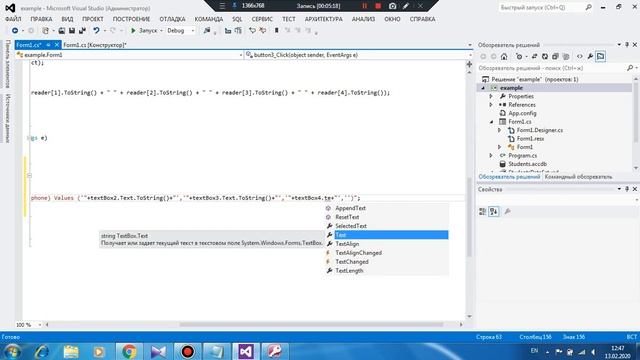
Task: Expand the Form1.Designer.cs node
Action: [499, 130]
